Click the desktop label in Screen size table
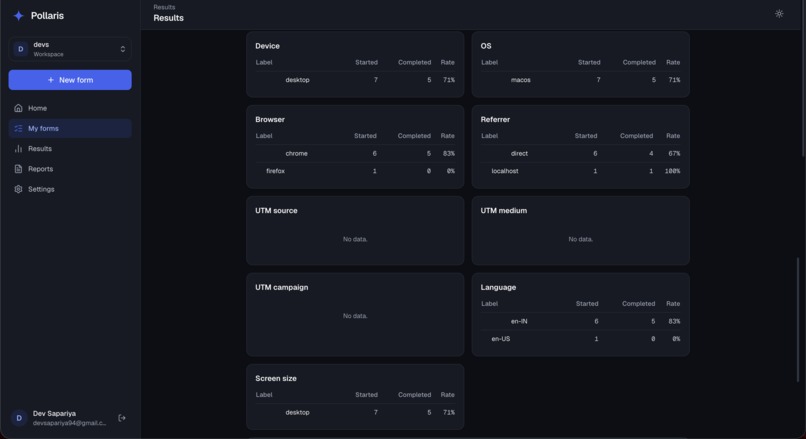The width and height of the screenshot is (806, 439). [297, 413]
